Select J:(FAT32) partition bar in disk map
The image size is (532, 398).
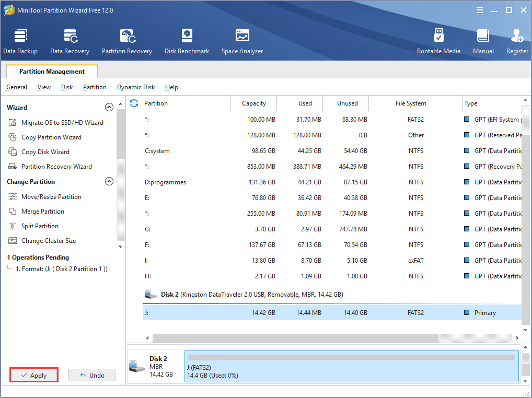351,366
